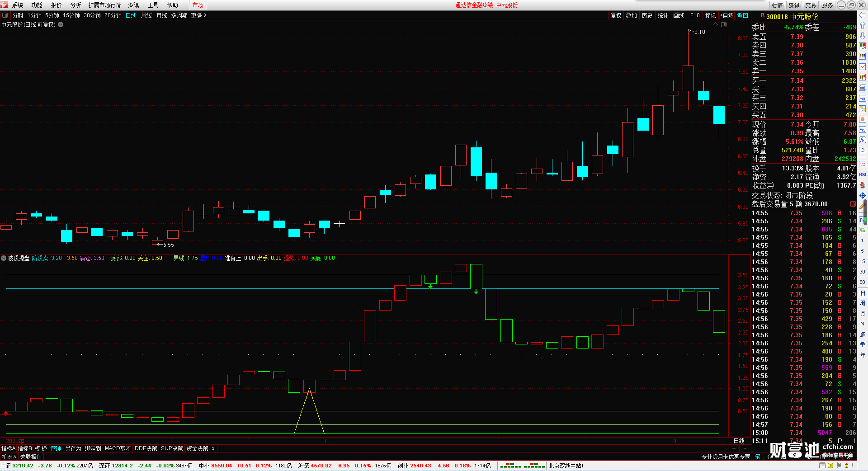Select 5-minute period button in right sidebar

click(863, 251)
